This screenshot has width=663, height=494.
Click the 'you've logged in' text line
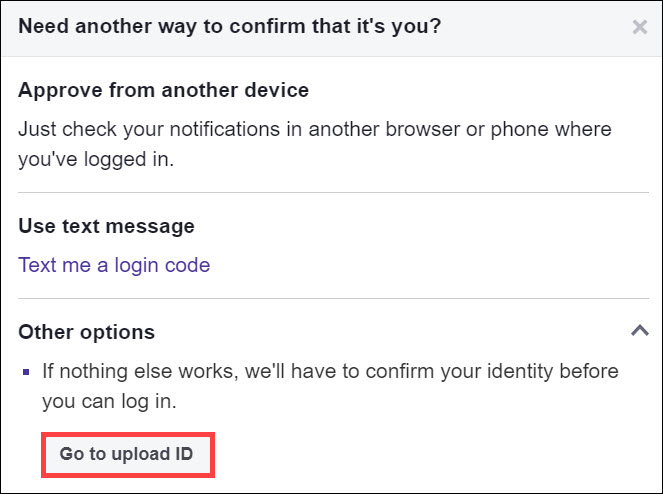[x=96, y=158]
